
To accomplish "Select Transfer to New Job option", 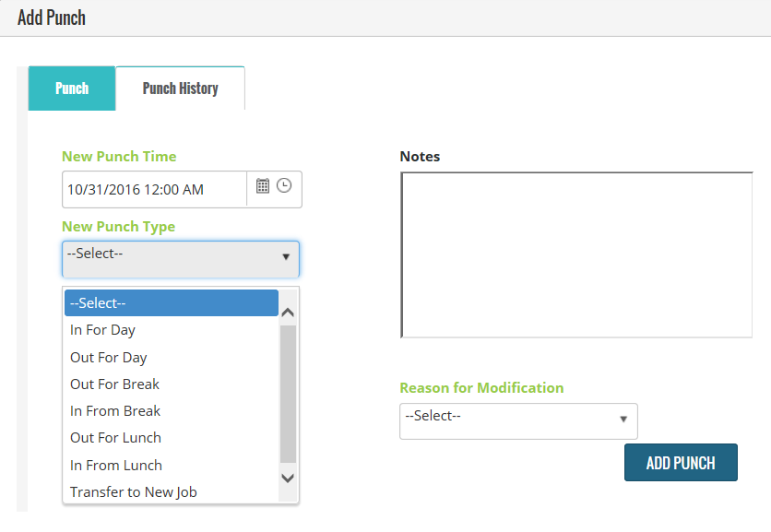I will pos(134,492).
